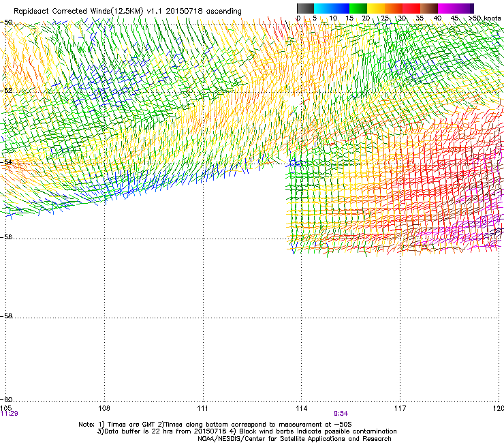The width and height of the screenshot is (504, 443).
Task: Click the longitude label '111'
Action: point(202,408)
